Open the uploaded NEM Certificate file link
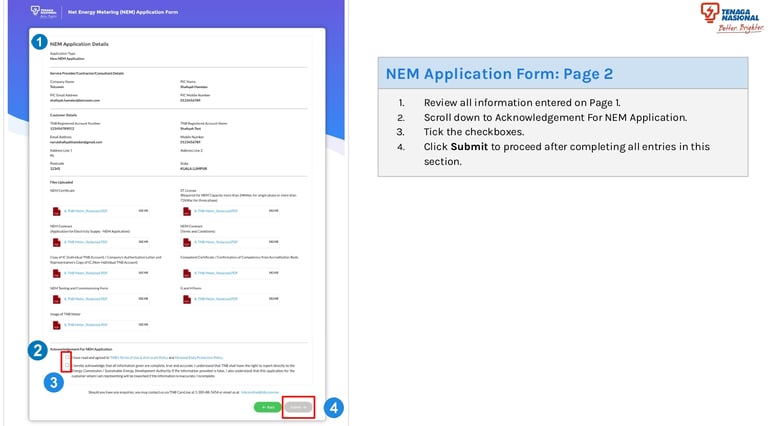The width and height of the screenshot is (768, 426). pos(86,211)
